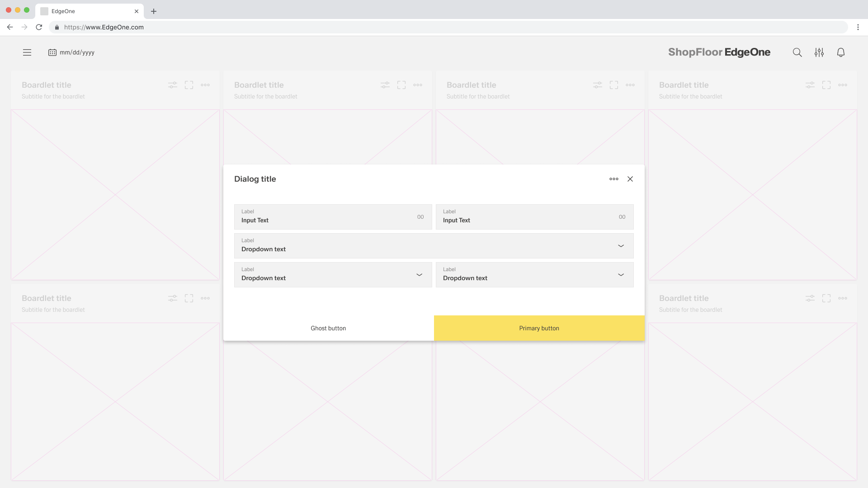This screenshot has width=868, height=488.
Task: Open the search icon in the header
Action: pos(797,52)
